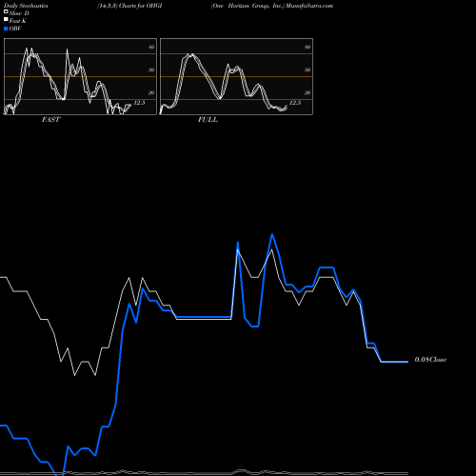The width and height of the screenshot is (476, 476).
Task: Click the 12.5 value in FAST chart
Action: (x=139, y=103)
